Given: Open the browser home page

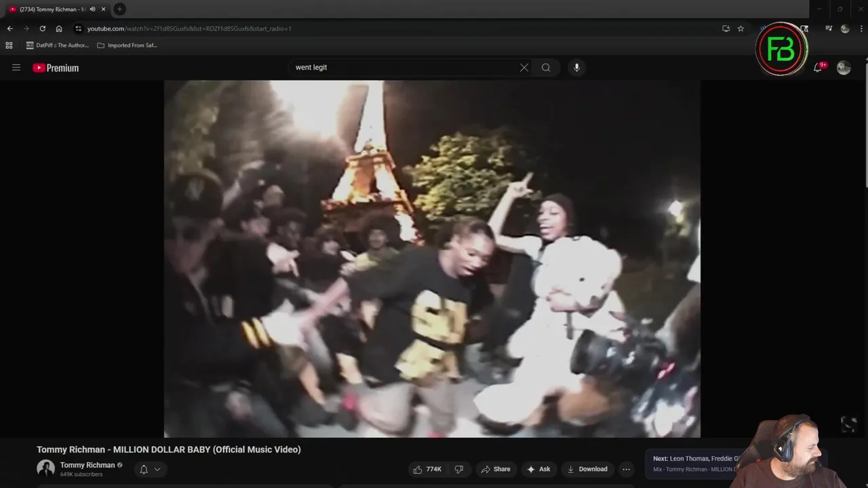Looking at the screenshot, I should click(59, 28).
